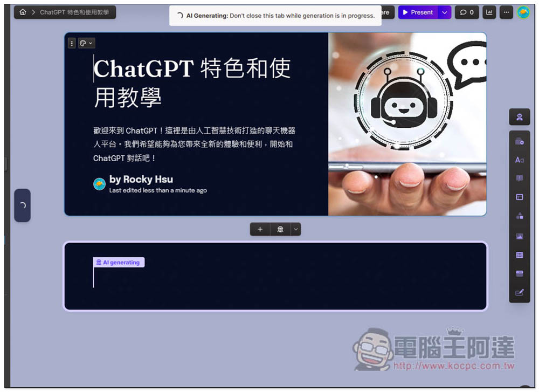Open the three-dot card options menu
The height and width of the screenshot is (392, 539).
(x=72, y=43)
